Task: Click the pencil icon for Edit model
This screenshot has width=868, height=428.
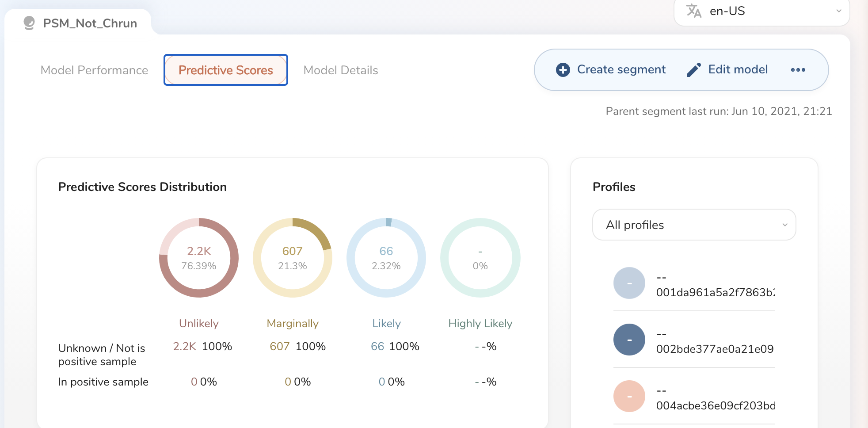Action: [x=693, y=70]
